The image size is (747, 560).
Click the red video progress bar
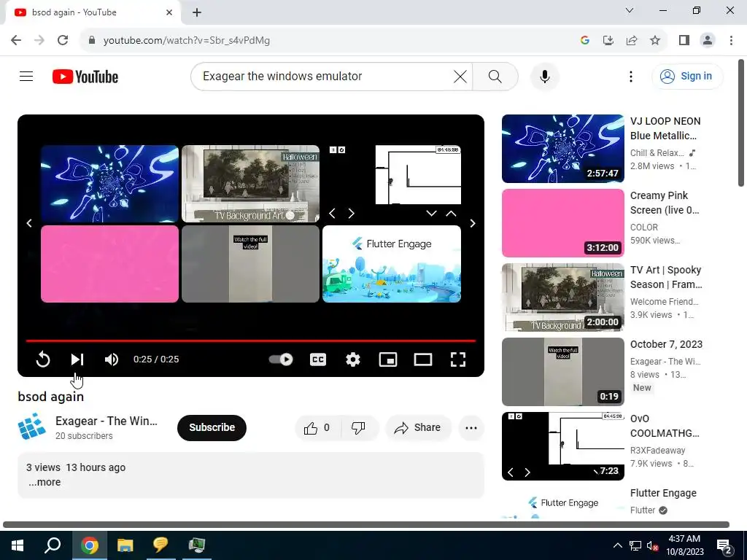pos(251,341)
